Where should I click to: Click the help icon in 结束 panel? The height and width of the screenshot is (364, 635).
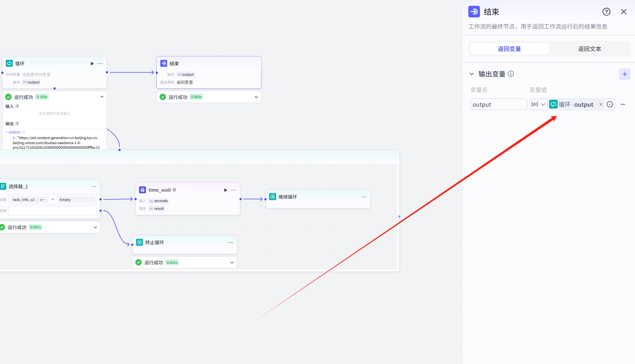coord(606,12)
